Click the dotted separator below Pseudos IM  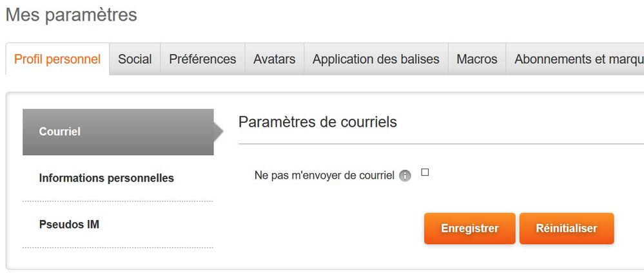click(118, 248)
